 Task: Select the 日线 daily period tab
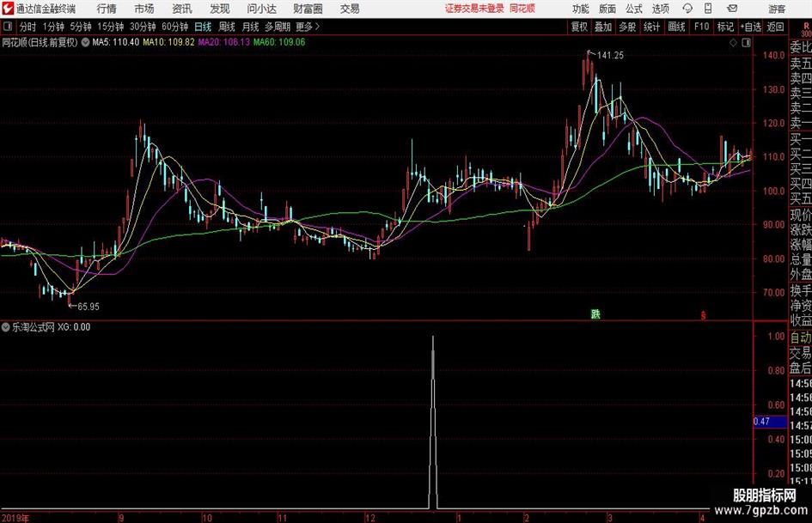pyautogui.click(x=203, y=27)
